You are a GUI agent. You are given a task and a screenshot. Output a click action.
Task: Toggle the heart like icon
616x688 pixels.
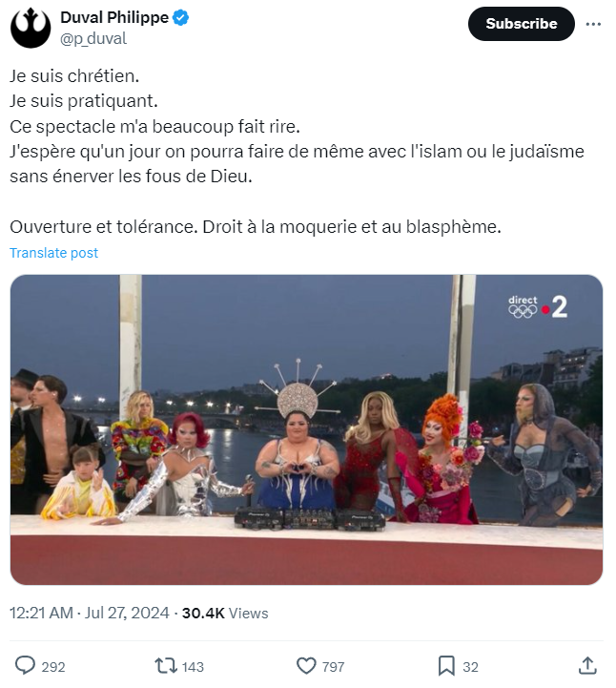(x=306, y=665)
